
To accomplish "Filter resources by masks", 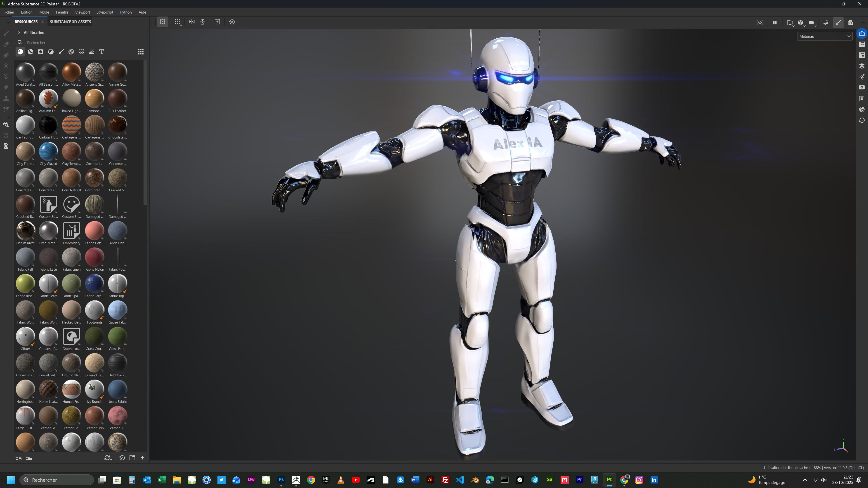I will point(41,52).
